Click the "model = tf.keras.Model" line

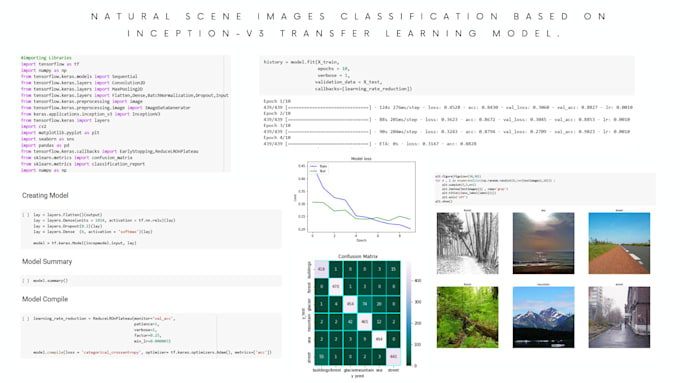click(85, 243)
